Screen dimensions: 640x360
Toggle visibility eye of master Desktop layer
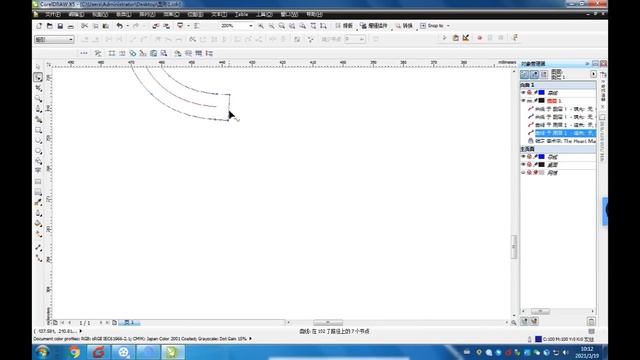point(523,164)
